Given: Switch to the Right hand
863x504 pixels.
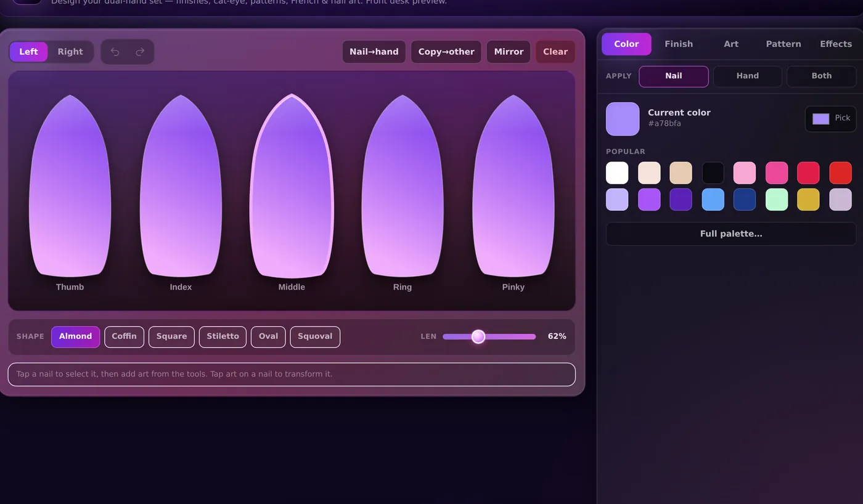Looking at the screenshot, I should pyautogui.click(x=70, y=52).
